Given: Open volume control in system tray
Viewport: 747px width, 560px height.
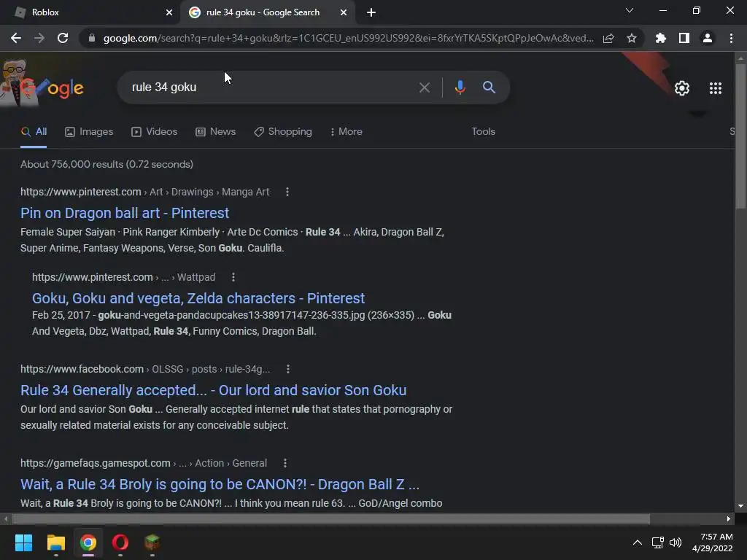Looking at the screenshot, I should pyautogui.click(x=676, y=542).
